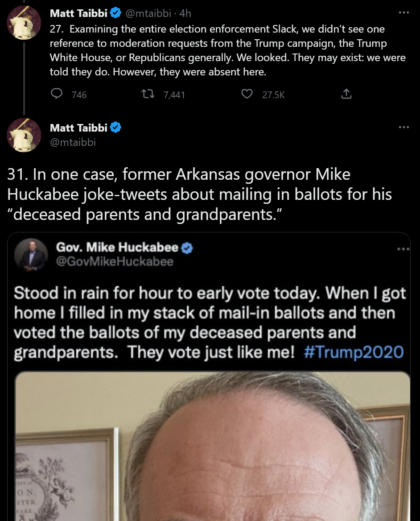This screenshot has width=420, height=521.
Task: Open more options menu on tweet 31
Action: click(404, 127)
